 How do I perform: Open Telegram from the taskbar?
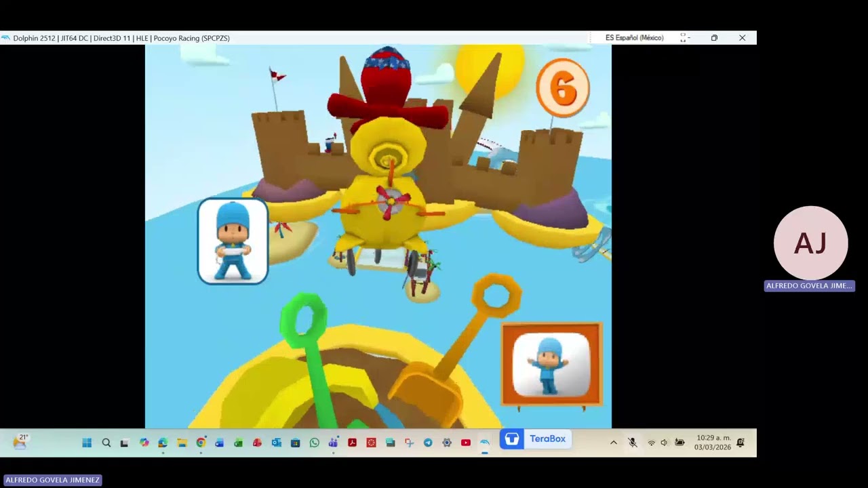tap(428, 443)
